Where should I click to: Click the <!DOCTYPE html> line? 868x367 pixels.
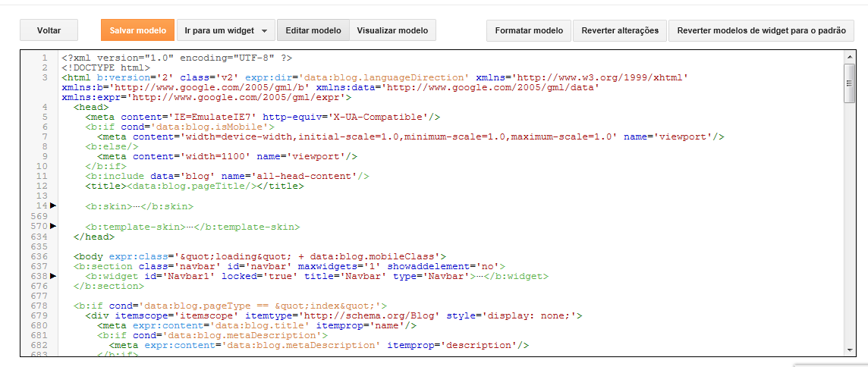(x=105, y=67)
